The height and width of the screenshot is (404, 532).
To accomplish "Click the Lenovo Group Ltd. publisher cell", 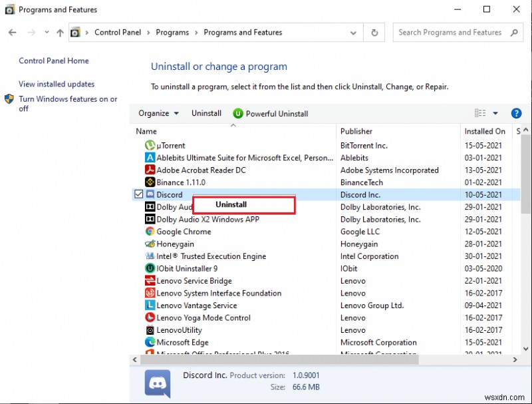I will (372, 305).
